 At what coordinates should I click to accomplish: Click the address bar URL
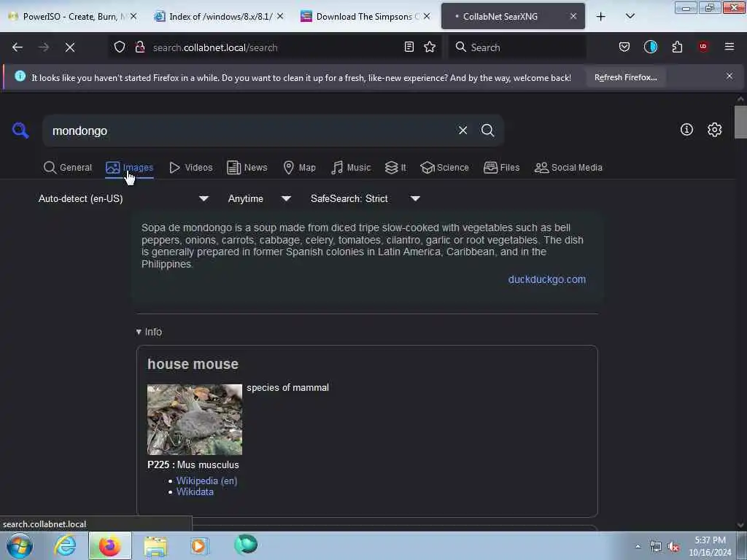pyautogui.click(x=215, y=47)
